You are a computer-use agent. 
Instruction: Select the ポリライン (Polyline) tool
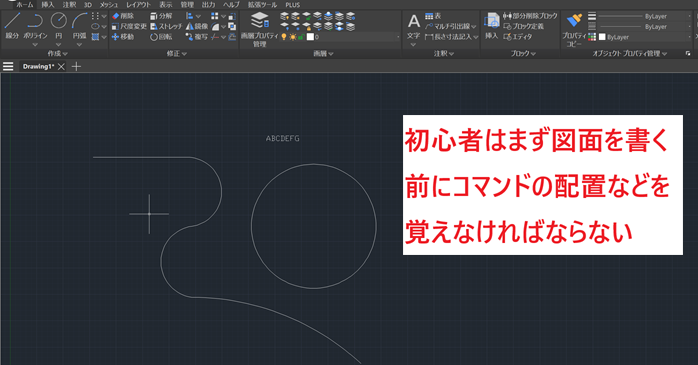[x=35, y=25]
